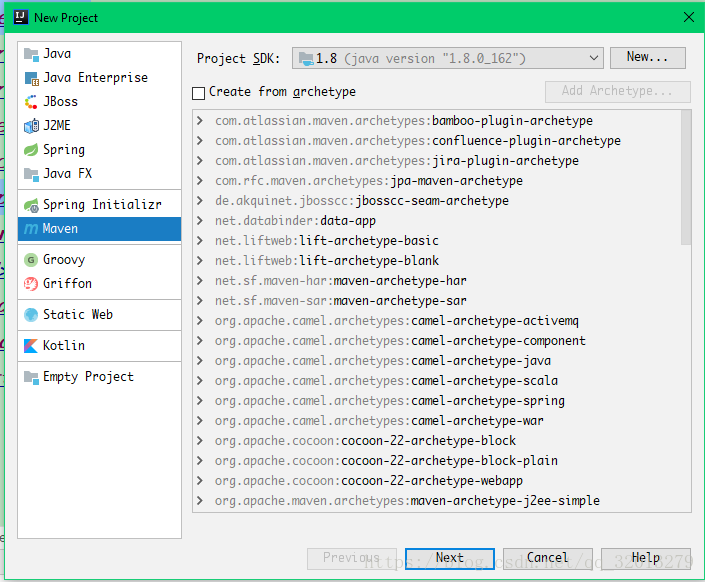Click the Kotlin icon
This screenshot has height=582, width=705.
coord(31,346)
